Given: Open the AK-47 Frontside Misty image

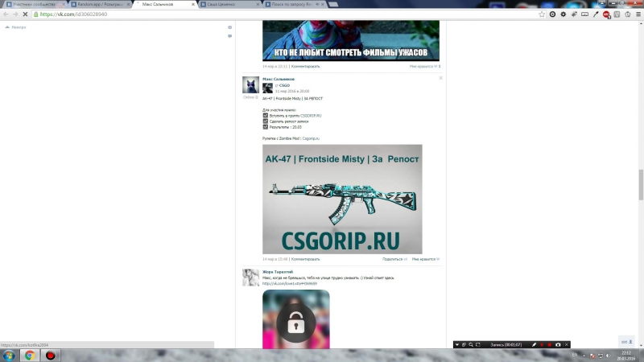Looking at the screenshot, I should pyautogui.click(x=342, y=199).
